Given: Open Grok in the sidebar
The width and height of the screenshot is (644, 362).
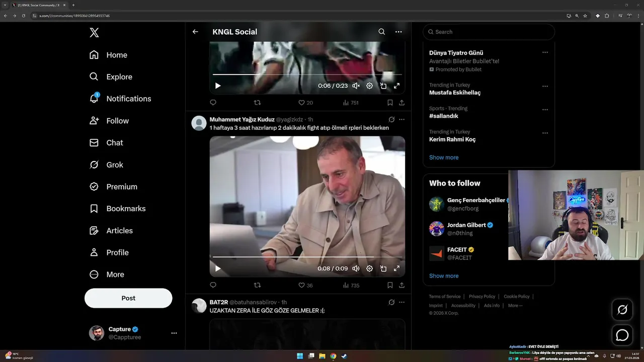Looking at the screenshot, I should pos(106,165).
